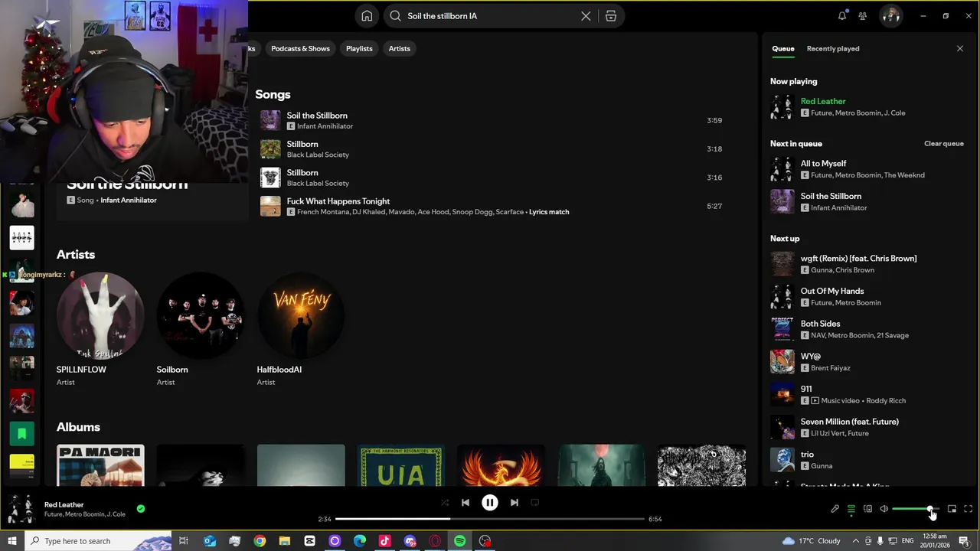Skip to previous track
Screen dimensions: 980x551
(x=465, y=503)
